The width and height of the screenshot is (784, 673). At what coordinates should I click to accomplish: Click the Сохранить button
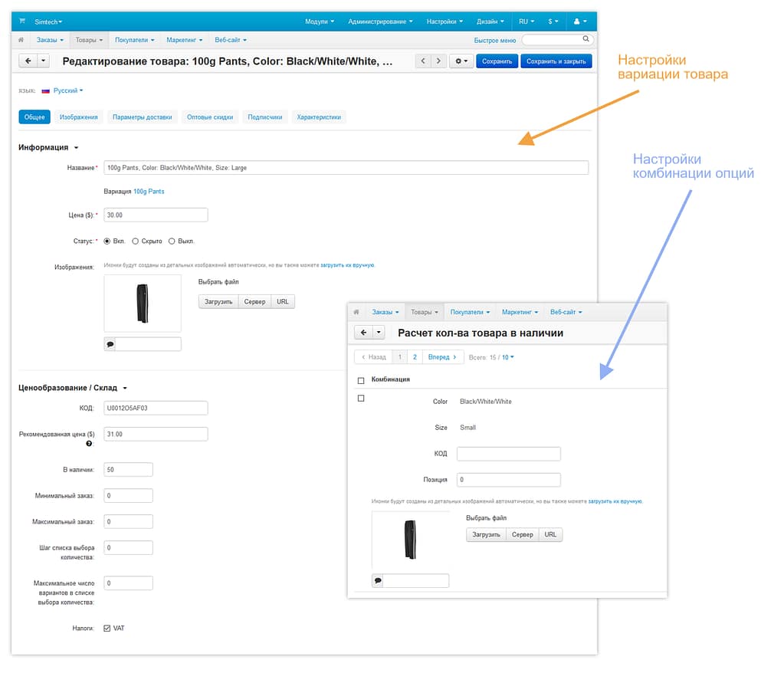point(497,61)
